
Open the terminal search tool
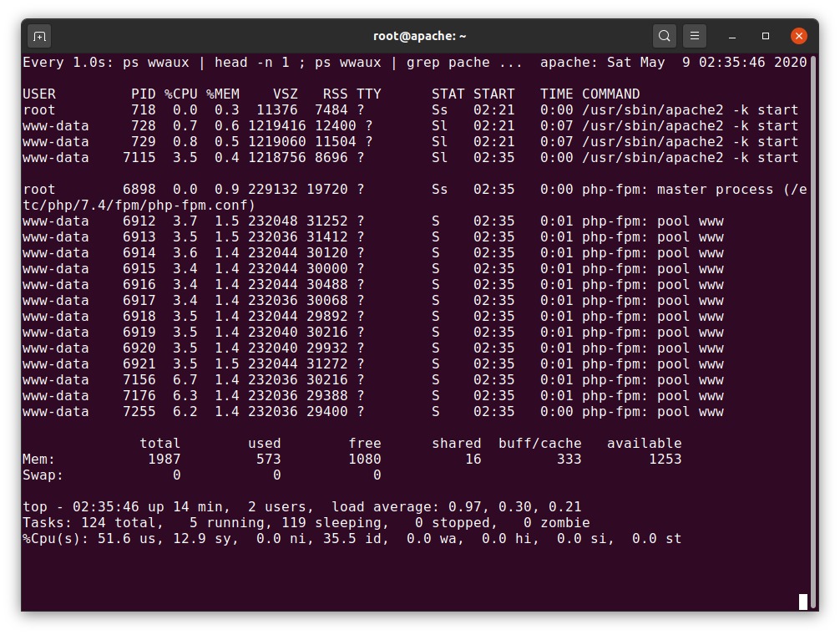click(665, 36)
